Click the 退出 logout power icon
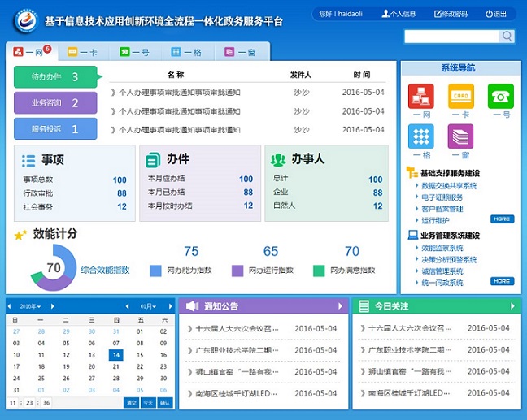The width and height of the screenshot is (527, 420). pos(495,14)
